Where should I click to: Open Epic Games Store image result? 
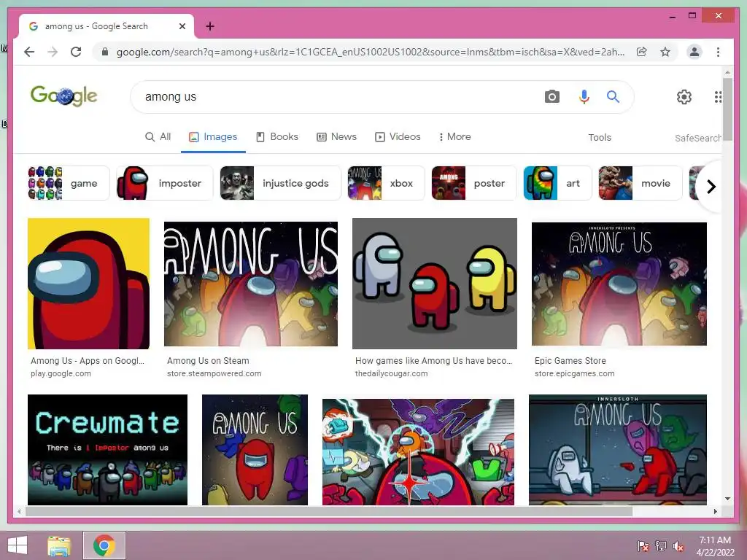click(x=619, y=284)
